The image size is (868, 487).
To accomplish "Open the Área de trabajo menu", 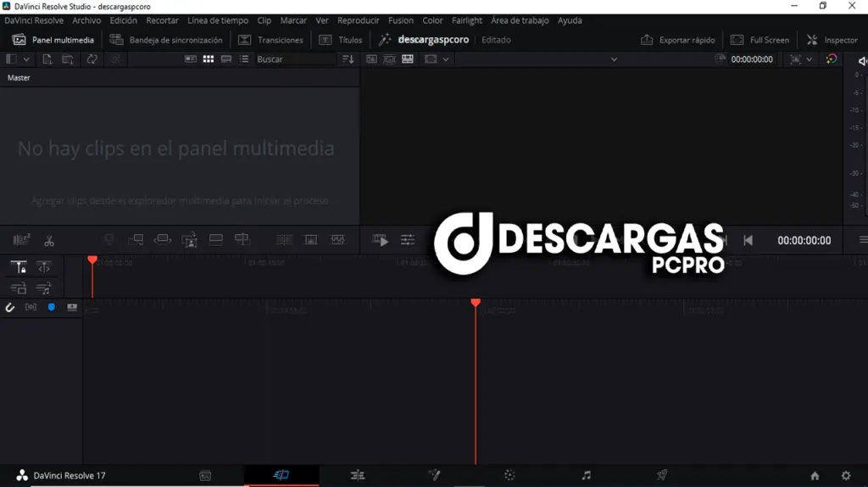I will coord(520,20).
